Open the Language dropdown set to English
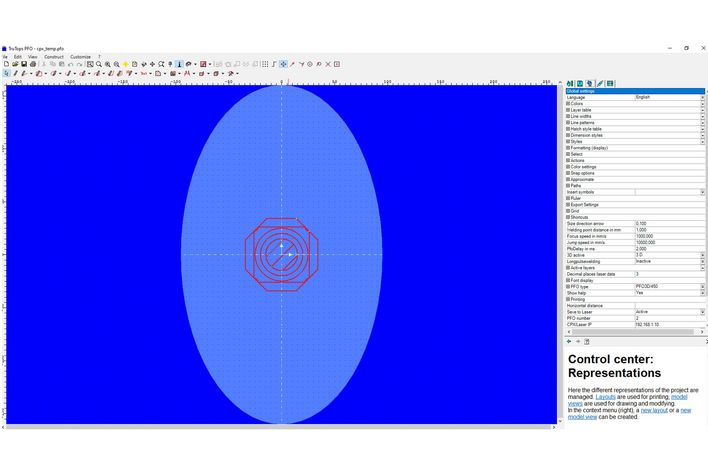 tap(702, 97)
